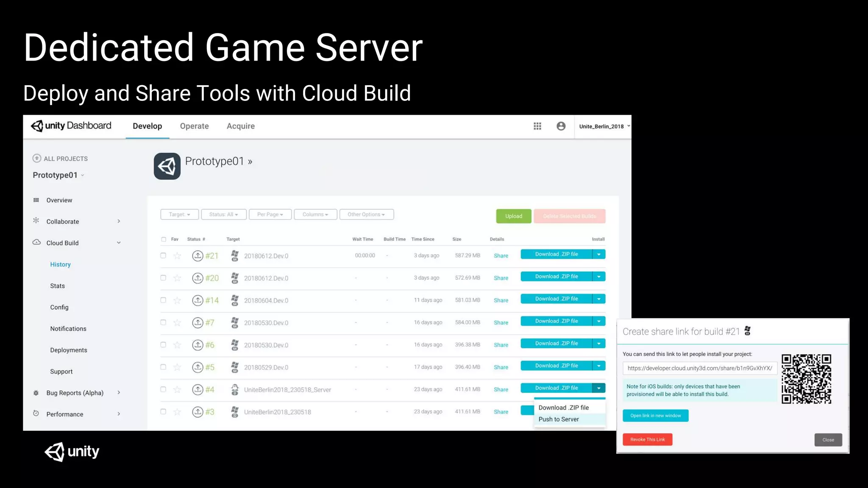
Task: Click the Overview grid icon
Action: (36, 200)
